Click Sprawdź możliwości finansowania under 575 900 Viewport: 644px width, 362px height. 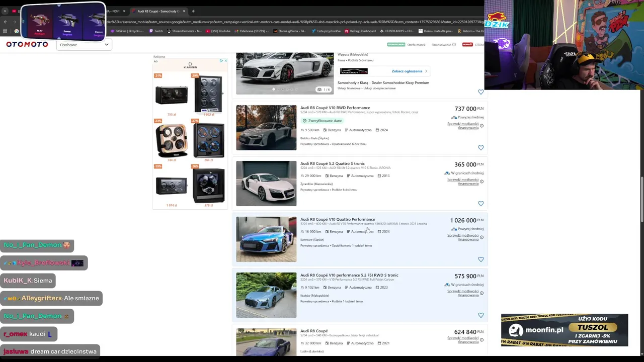coord(463,293)
